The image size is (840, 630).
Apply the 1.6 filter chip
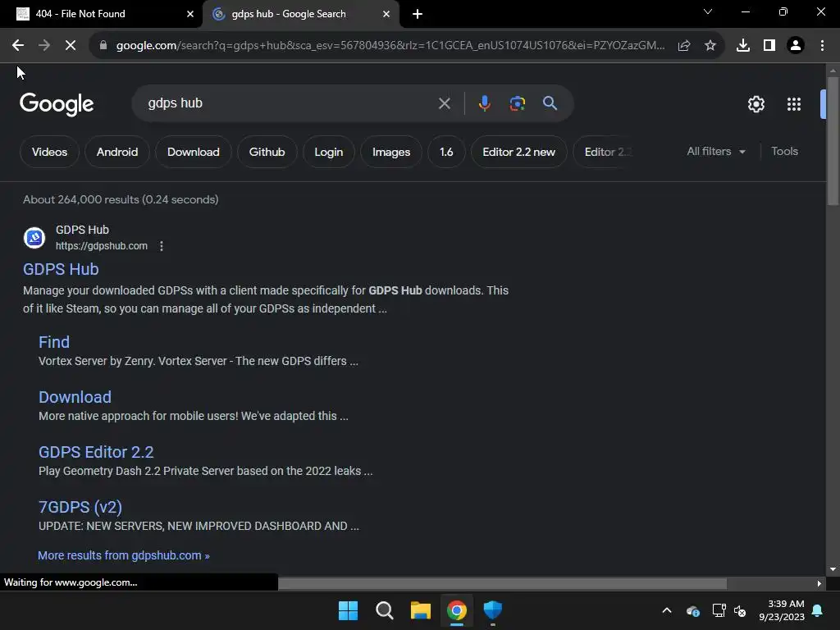[446, 152]
